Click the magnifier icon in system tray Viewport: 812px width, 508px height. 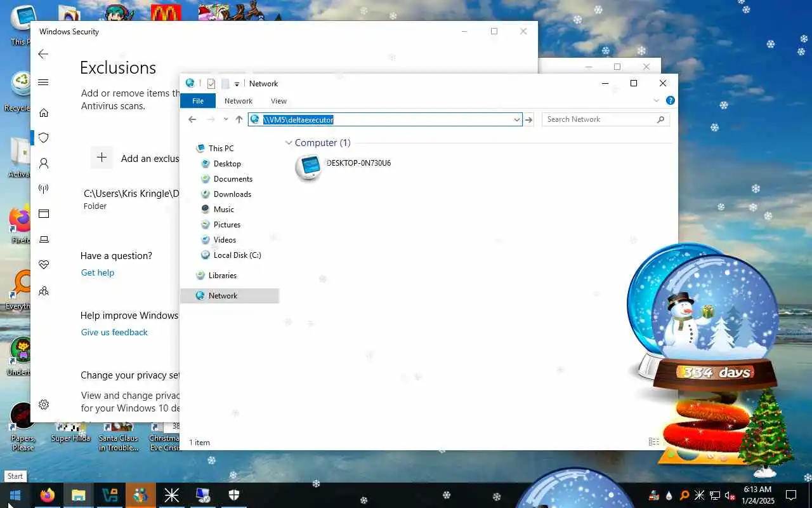click(x=684, y=495)
